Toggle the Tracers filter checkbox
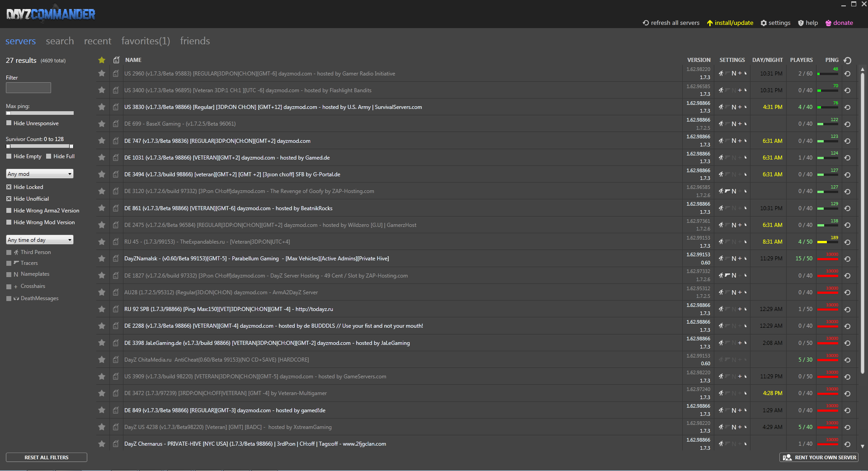The image size is (868, 471). [x=9, y=263]
